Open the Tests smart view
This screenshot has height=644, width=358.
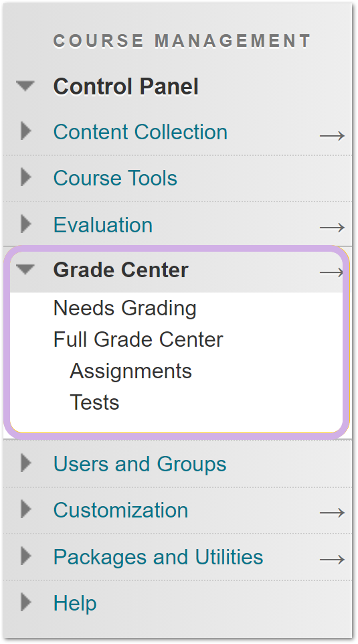pos(94,402)
